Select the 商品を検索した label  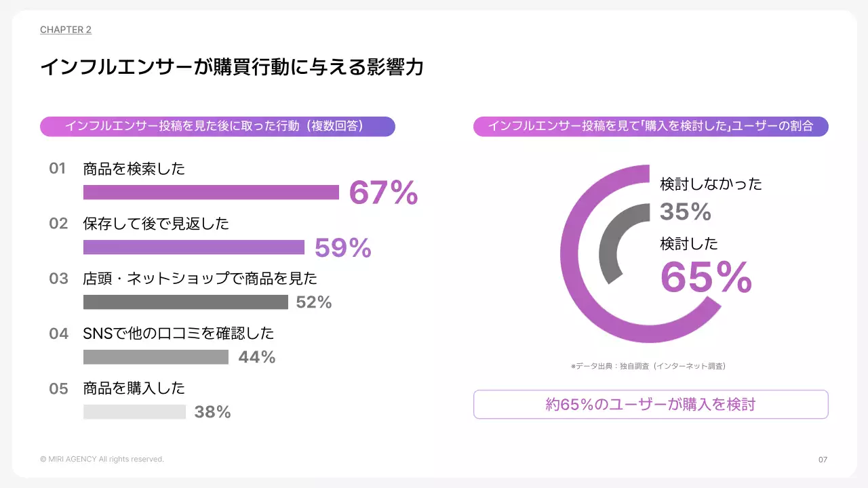(134, 169)
